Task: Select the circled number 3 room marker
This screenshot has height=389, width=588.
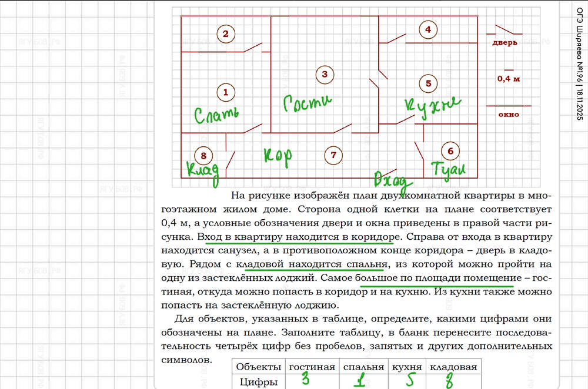Action: click(x=324, y=74)
